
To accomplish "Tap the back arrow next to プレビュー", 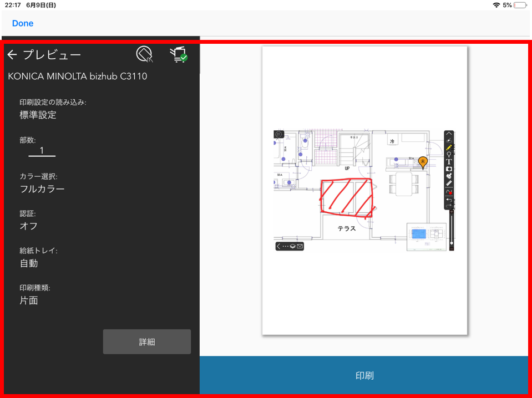I will pos(12,55).
